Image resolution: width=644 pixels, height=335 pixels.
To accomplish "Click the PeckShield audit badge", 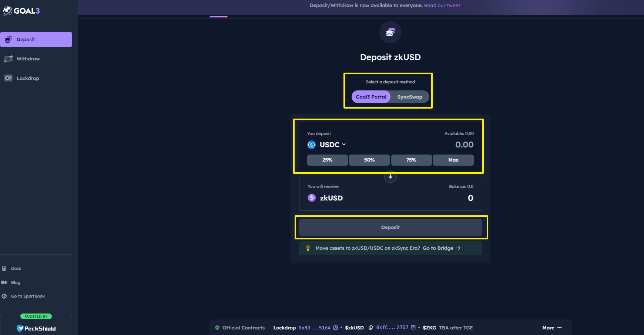I will 36,325.
